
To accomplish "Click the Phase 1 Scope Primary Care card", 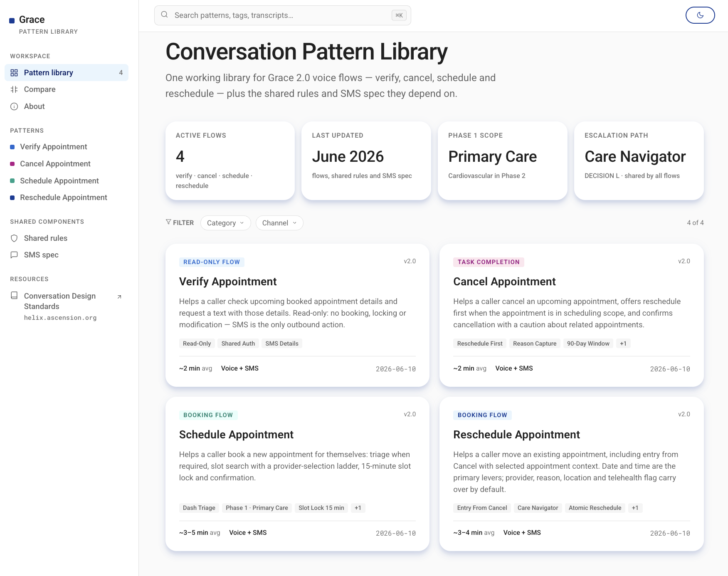I will (x=503, y=161).
